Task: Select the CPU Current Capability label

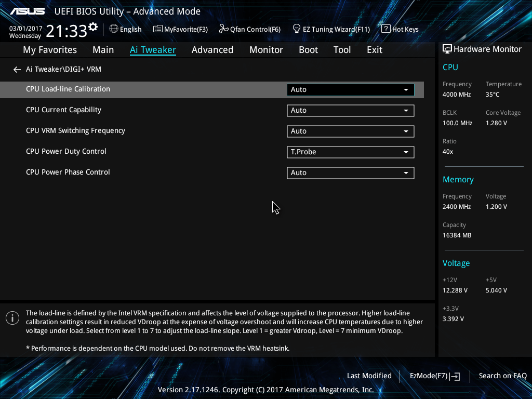Action: point(63,110)
